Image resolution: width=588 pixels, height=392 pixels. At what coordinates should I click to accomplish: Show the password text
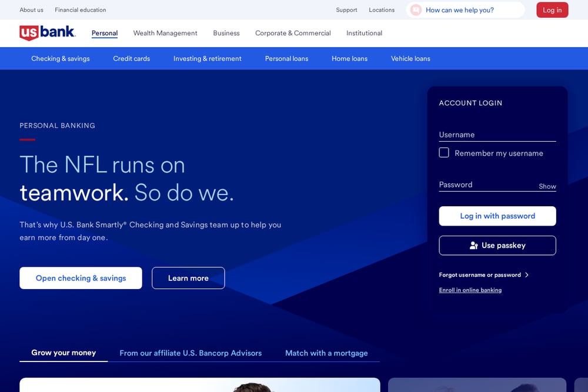point(547,186)
